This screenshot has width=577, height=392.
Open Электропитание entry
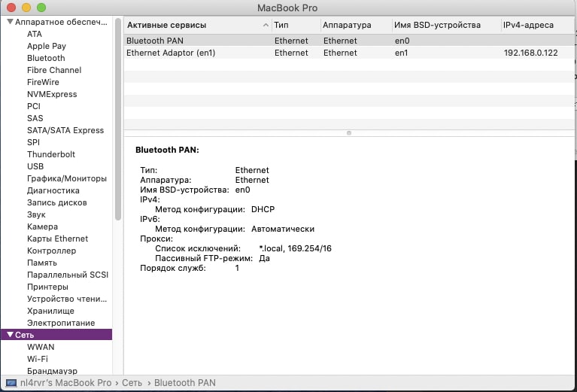click(x=61, y=323)
